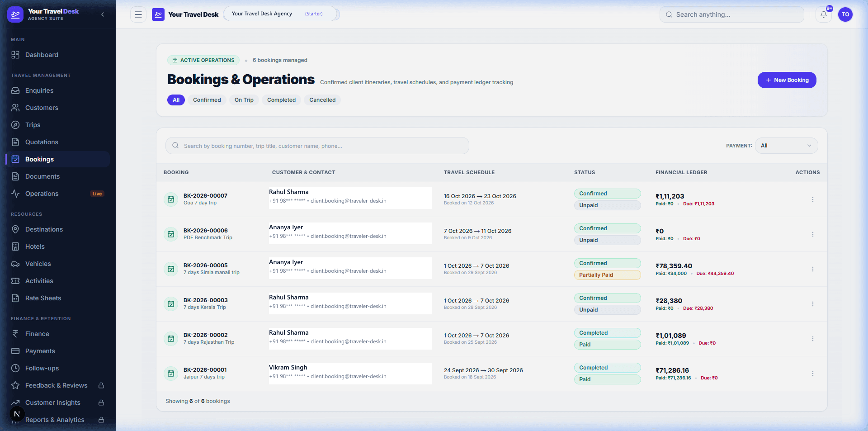
Task: Open the Destinations pin icon
Action: 15,229
